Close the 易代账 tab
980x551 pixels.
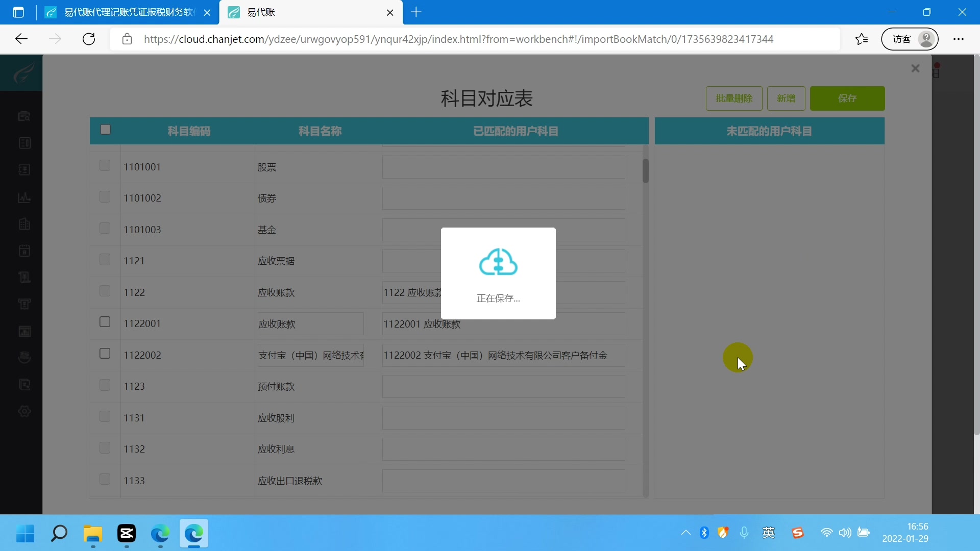pyautogui.click(x=390, y=13)
